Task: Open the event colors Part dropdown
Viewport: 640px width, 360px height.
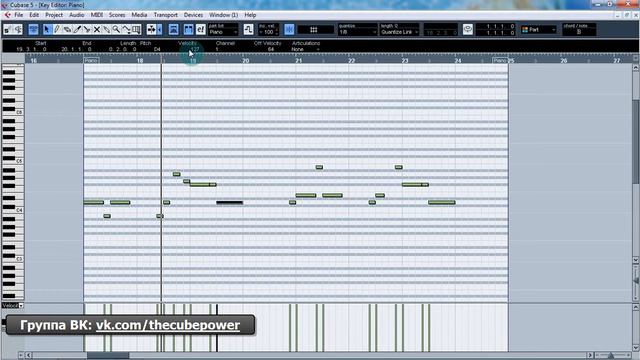Action: click(x=538, y=30)
